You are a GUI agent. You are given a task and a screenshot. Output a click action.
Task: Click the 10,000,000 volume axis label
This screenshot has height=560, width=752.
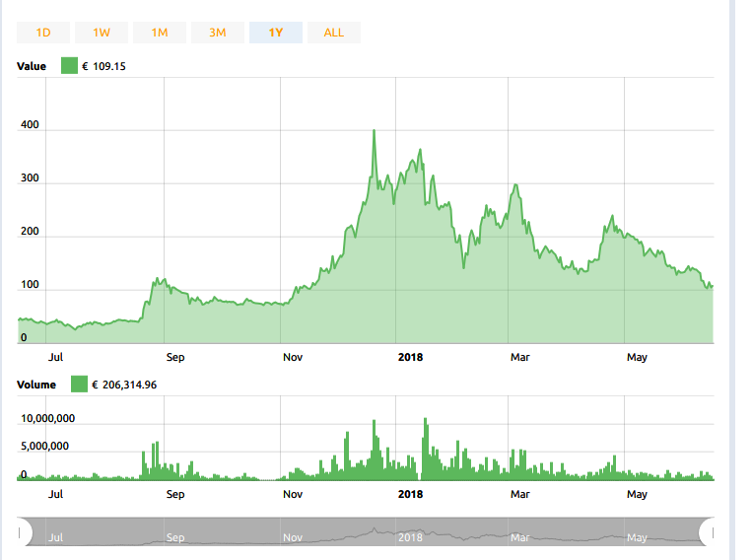(x=48, y=418)
